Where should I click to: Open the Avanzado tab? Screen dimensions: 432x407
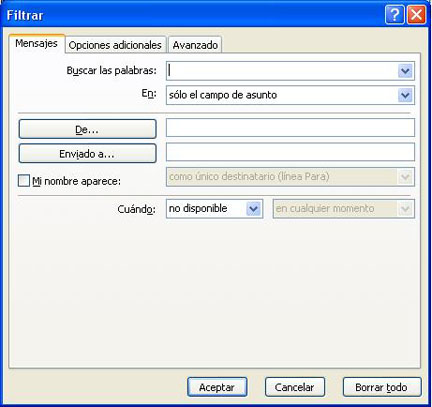[195, 45]
